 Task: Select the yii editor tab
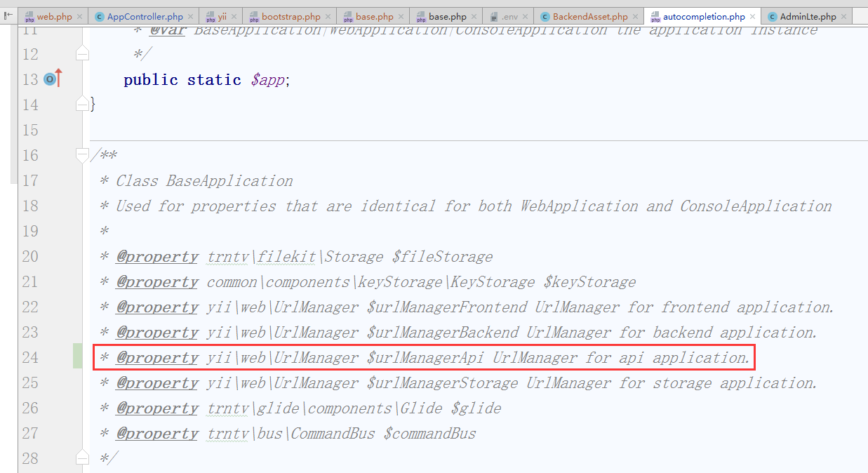click(222, 16)
